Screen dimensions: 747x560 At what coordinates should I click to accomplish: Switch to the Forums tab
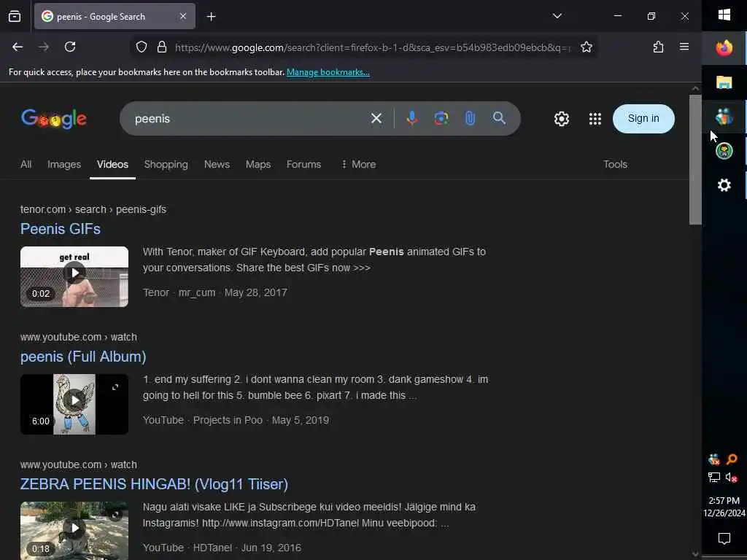303,164
